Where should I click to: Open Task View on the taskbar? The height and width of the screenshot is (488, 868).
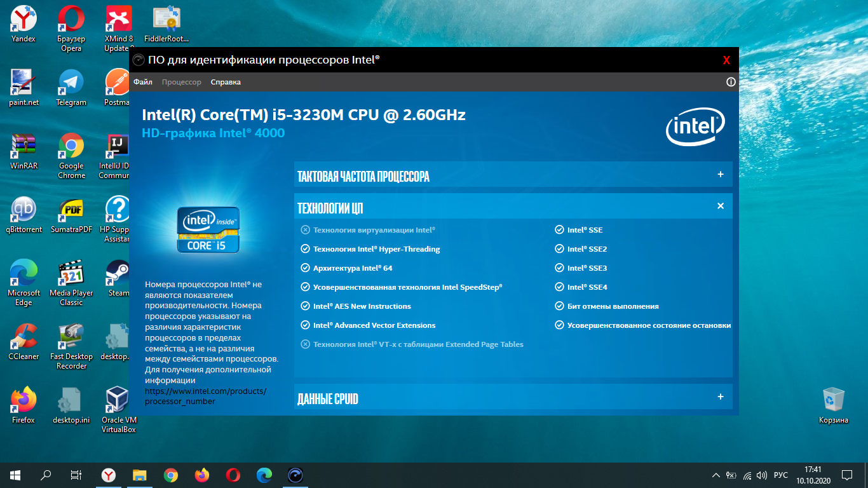(x=76, y=475)
